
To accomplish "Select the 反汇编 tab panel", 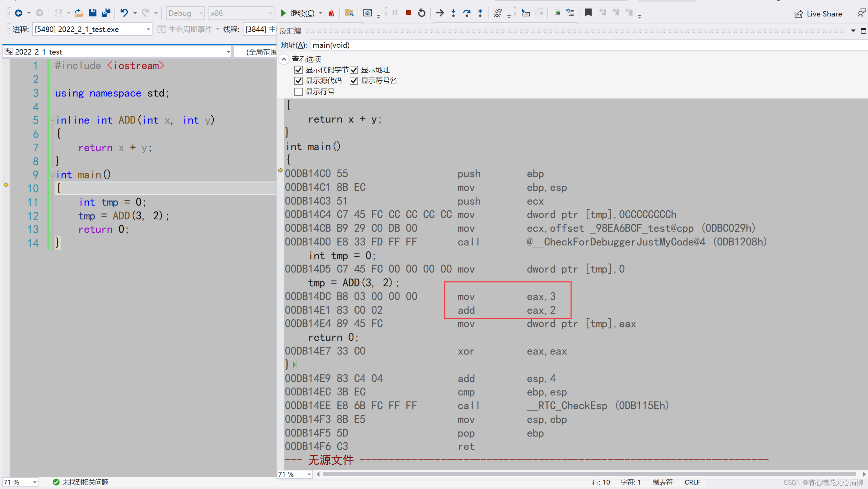I will tap(293, 32).
